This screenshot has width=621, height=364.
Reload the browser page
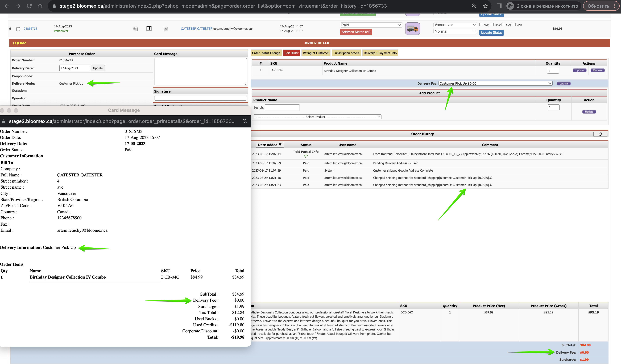point(29,6)
